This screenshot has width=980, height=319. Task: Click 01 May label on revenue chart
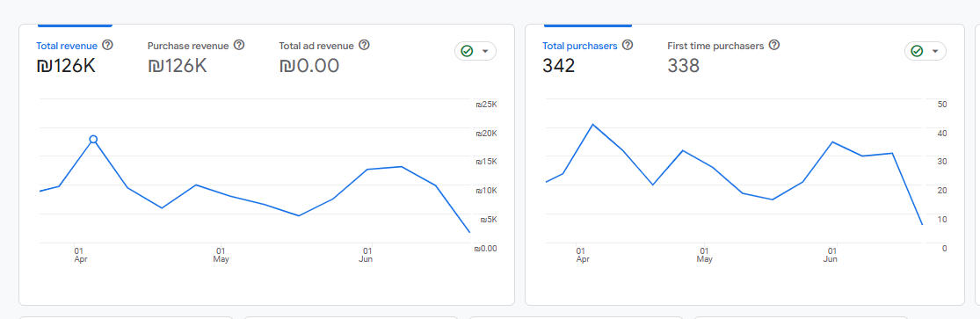[x=221, y=255]
